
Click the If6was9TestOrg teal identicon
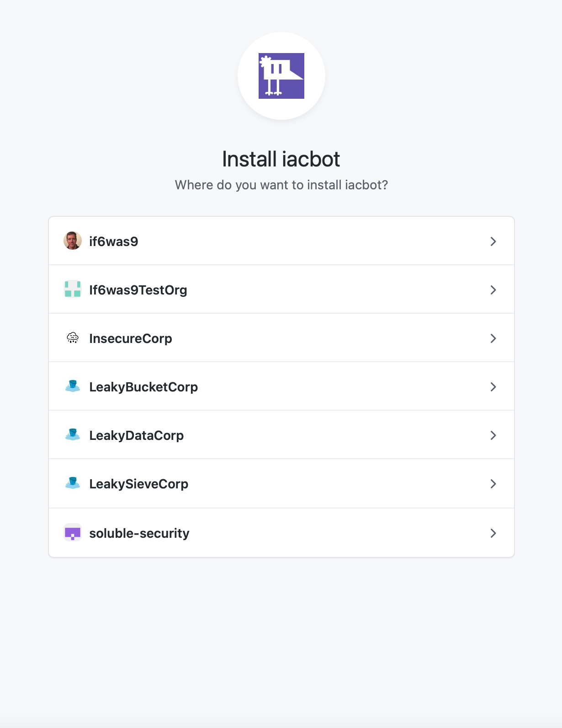[73, 289]
